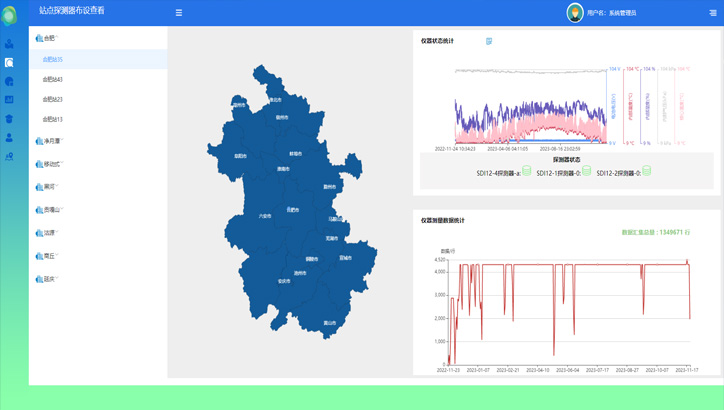This screenshot has height=410, width=724.
Task: Toggle the 内部温度(℃) red axis series
Action: [x=631, y=107]
